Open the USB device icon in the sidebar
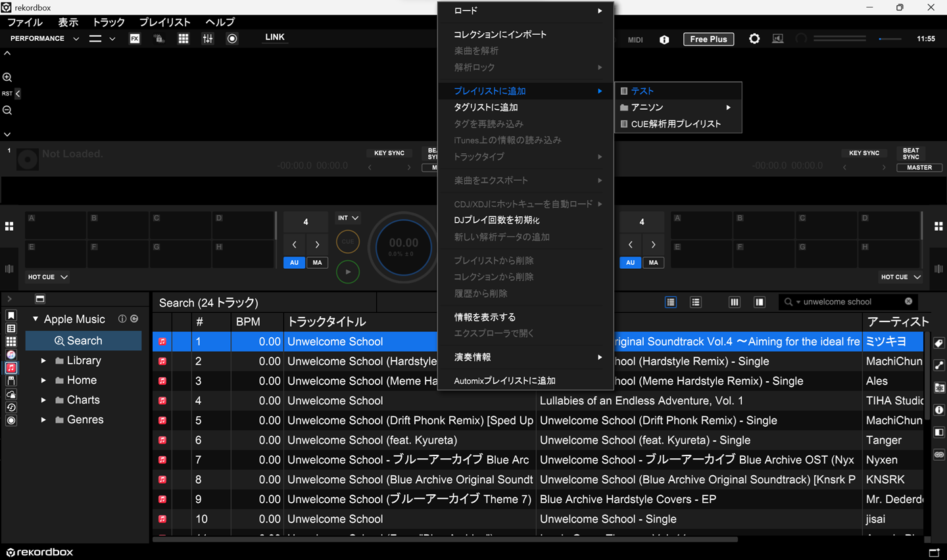Screen dimensions: 947x560 tap(11, 381)
